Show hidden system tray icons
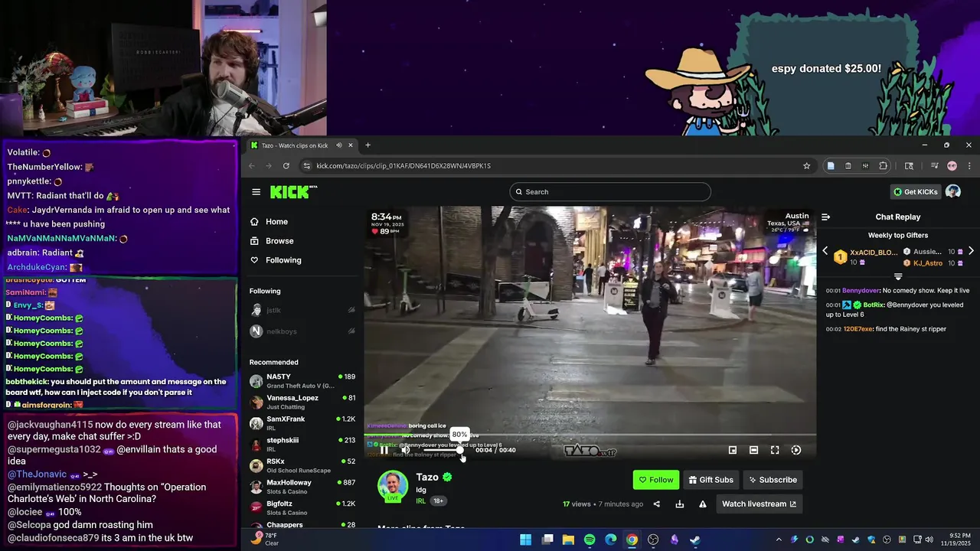This screenshot has width=980, height=551. pyautogui.click(x=780, y=540)
